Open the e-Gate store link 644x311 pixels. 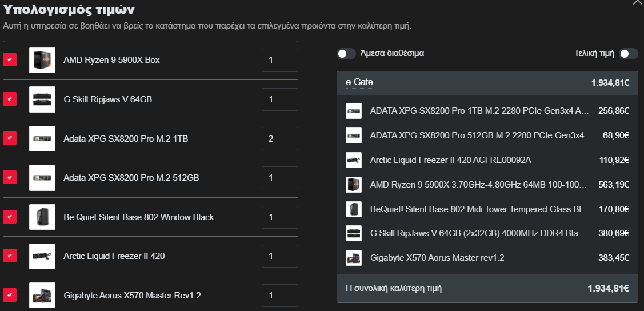[x=359, y=82]
